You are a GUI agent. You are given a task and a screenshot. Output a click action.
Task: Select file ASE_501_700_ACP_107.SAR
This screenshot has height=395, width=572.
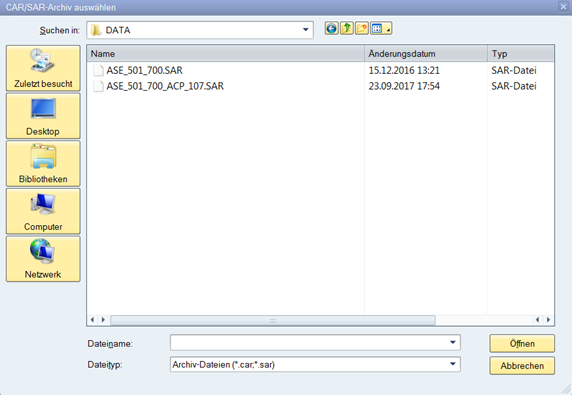pos(165,86)
